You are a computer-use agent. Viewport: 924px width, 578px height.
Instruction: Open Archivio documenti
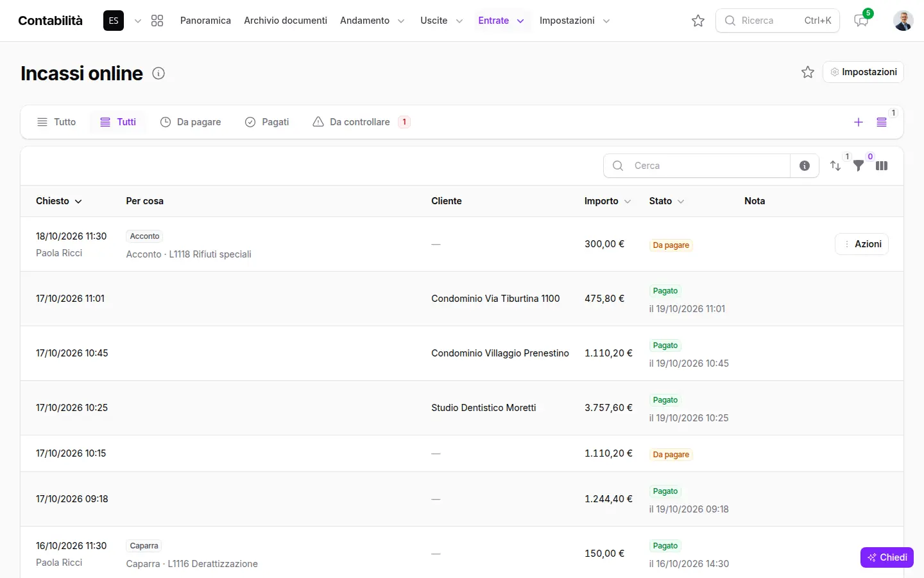pos(286,21)
